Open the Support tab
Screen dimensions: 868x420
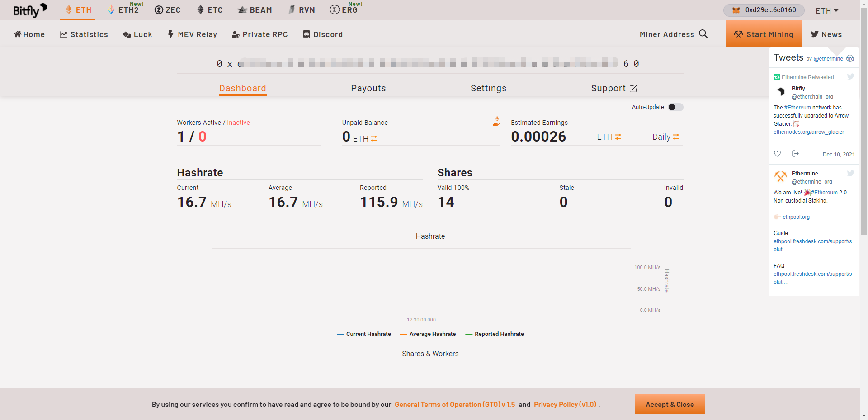pyautogui.click(x=614, y=89)
